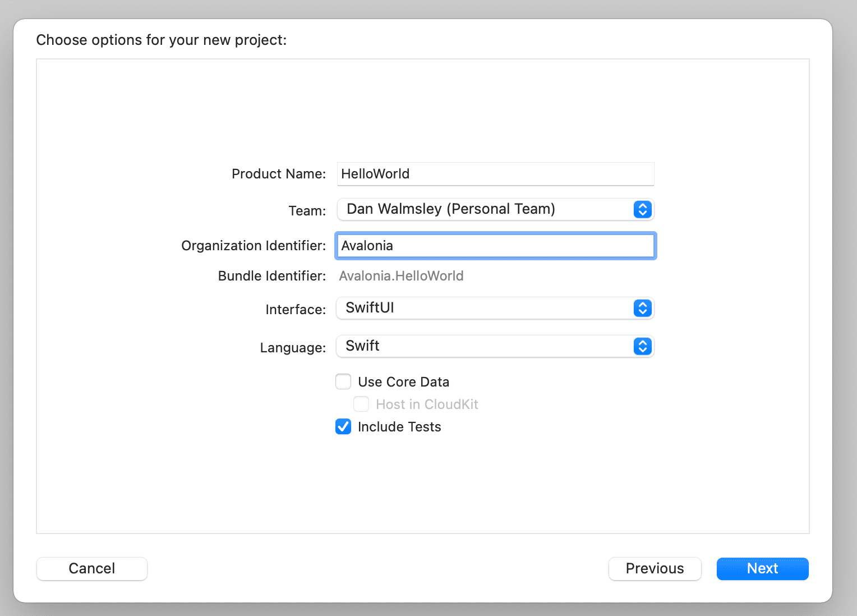
Task: Click the blue chevron arrows on Language popup
Action: (x=642, y=346)
